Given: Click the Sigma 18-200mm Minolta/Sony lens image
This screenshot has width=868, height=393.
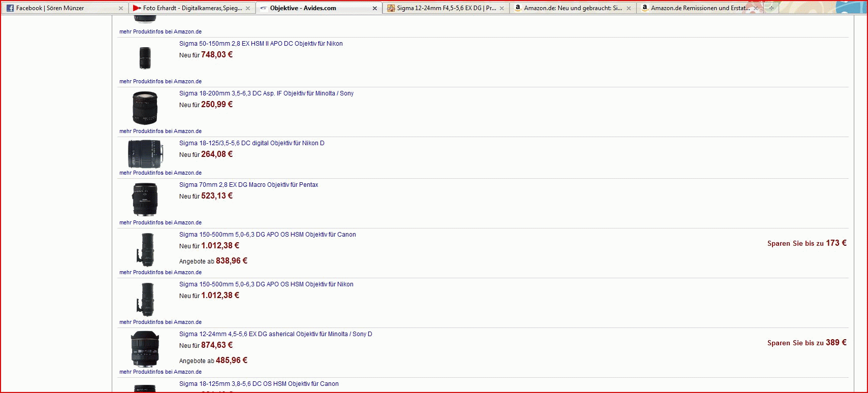Looking at the screenshot, I should click(145, 108).
